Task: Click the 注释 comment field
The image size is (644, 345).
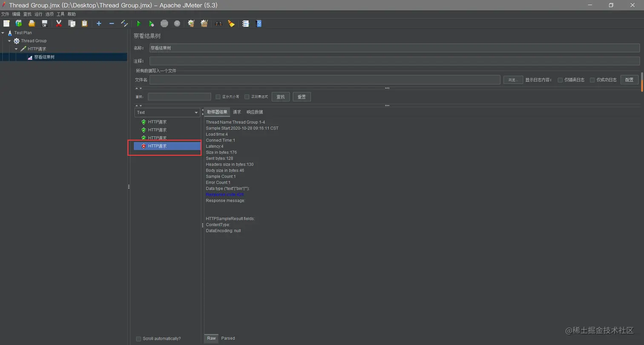Action: [394, 61]
